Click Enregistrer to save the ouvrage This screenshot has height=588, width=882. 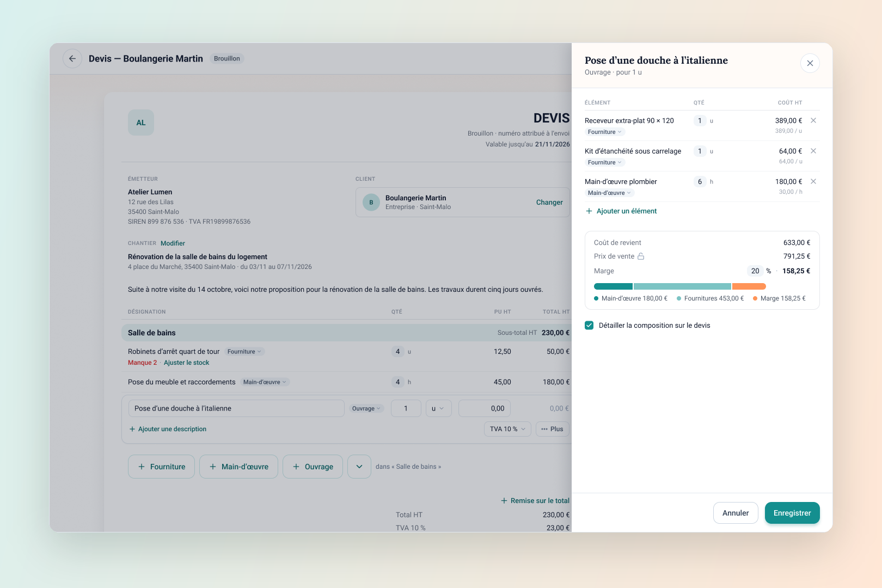pos(792,513)
